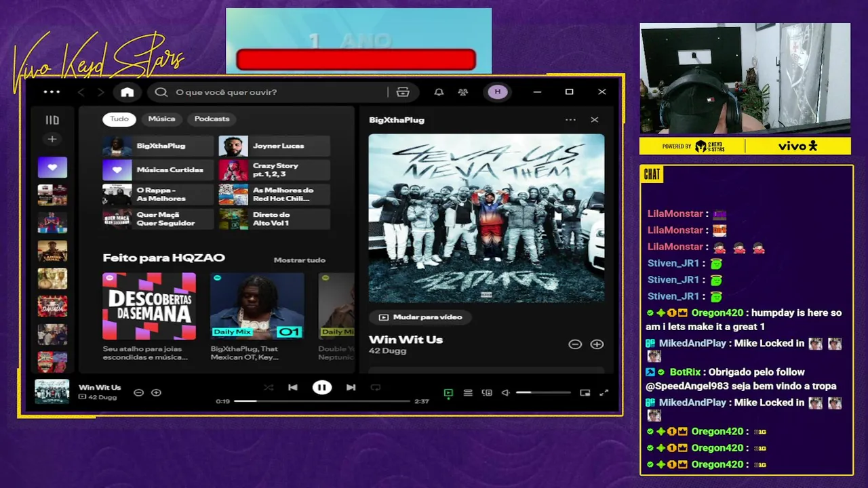The width and height of the screenshot is (868, 488).
Task: Open Win Wit Us title in player bar
Action: [100, 388]
